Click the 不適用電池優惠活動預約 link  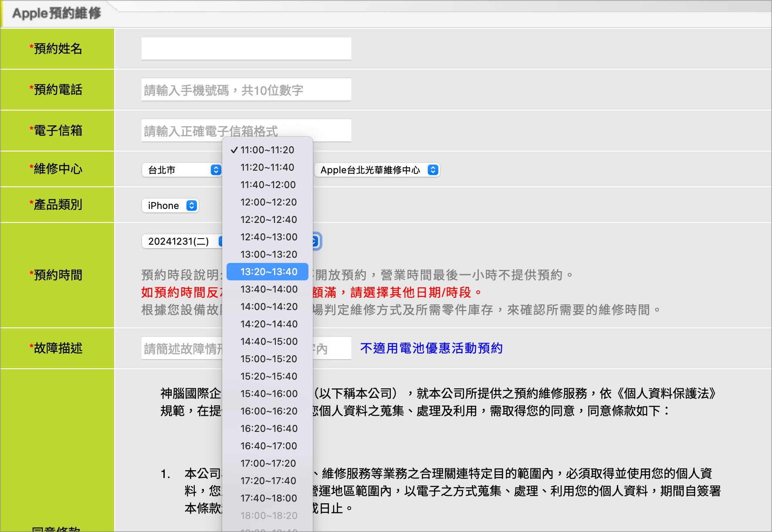coord(431,348)
